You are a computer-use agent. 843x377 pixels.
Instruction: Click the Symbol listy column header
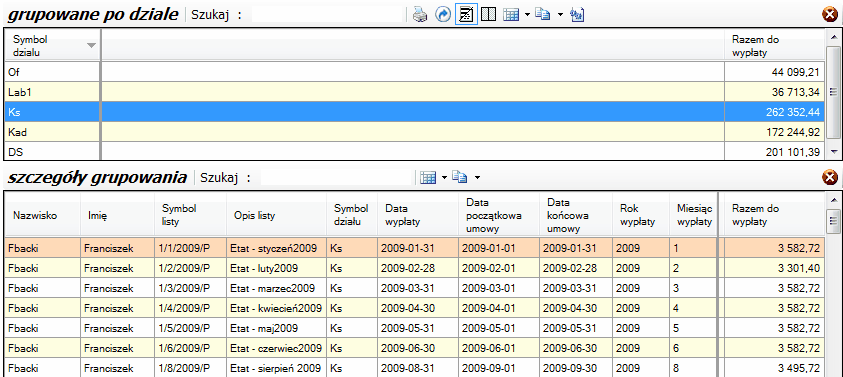pyautogui.click(x=190, y=215)
